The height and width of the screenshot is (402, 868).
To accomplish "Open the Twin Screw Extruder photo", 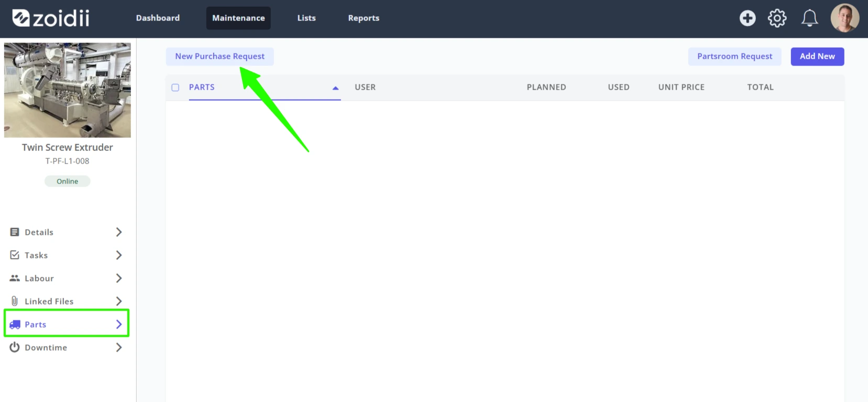I will coord(68,90).
